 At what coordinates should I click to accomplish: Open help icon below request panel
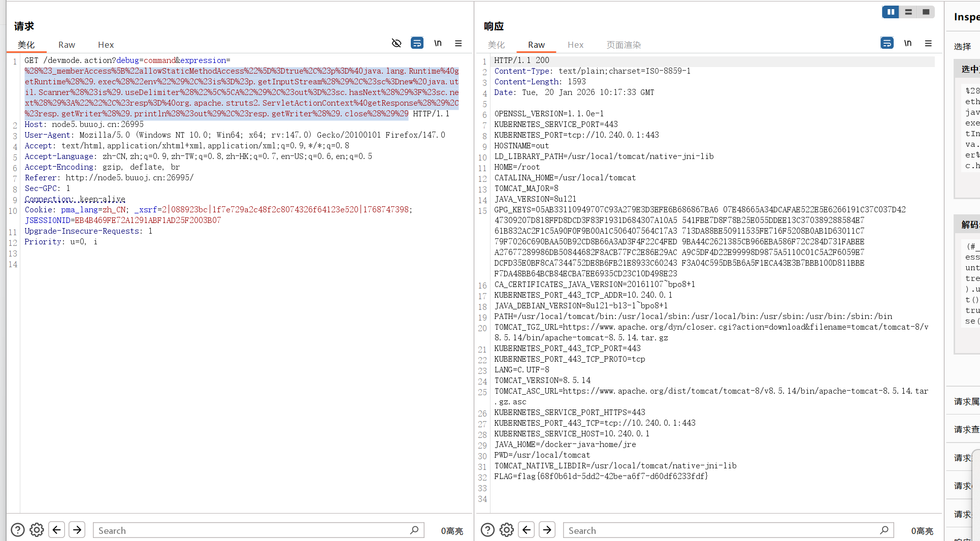point(18,530)
